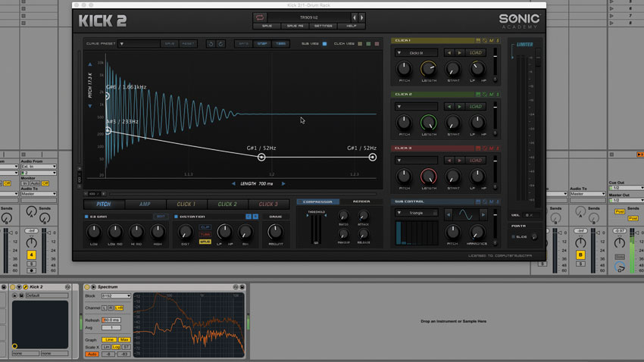
Task: Click previous sub waveform arrow
Action: 449,214
